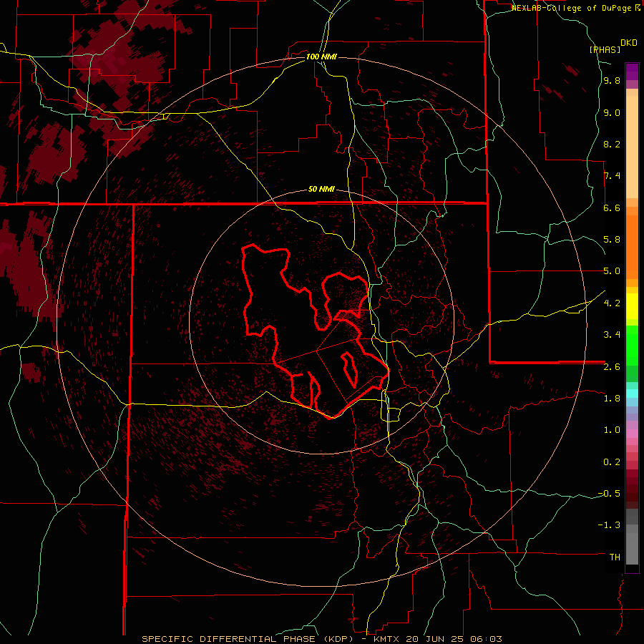Click the -1.3 scale label
Viewport: 644px width, 644px height.
tap(609, 526)
